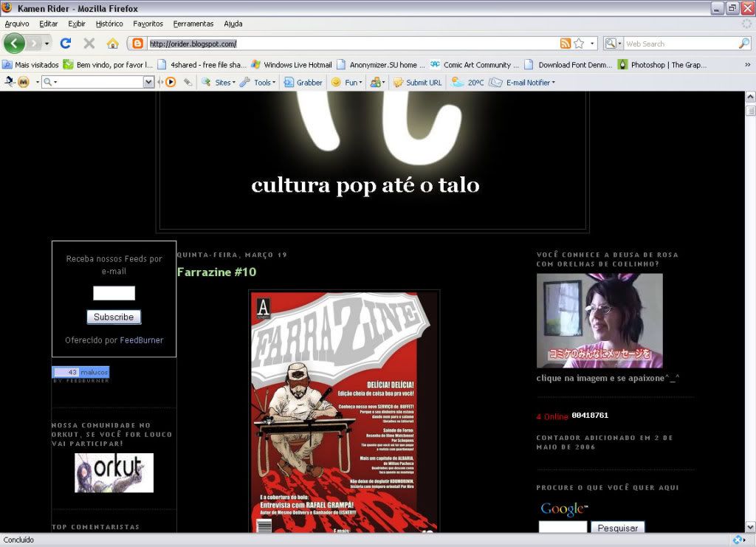This screenshot has height=547, width=756.
Task: Open the address bar history dropdown
Action: 592,44
